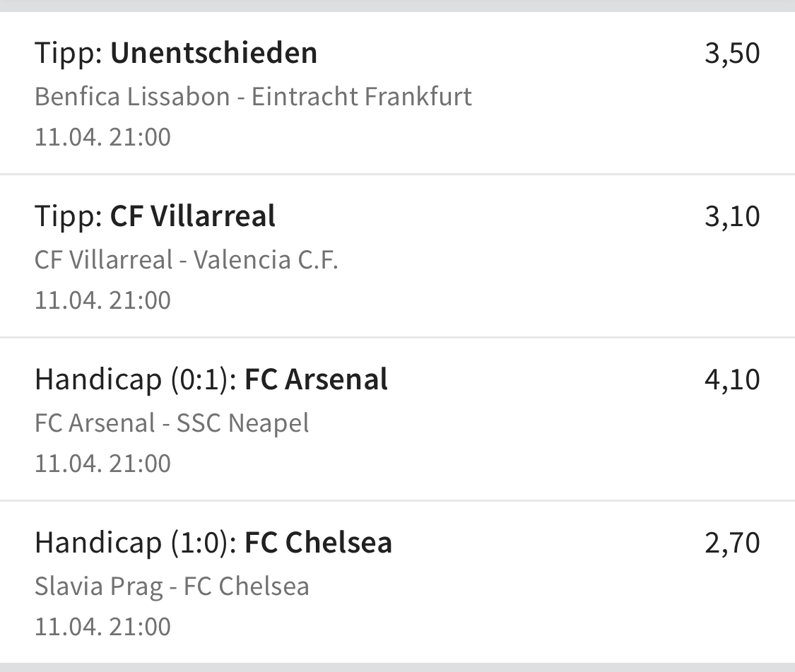Select the Handicap (0:1): FC Arsenal bet
The height and width of the screenshot is (672, 795).
pyautogui.click(x=211, y=379)
